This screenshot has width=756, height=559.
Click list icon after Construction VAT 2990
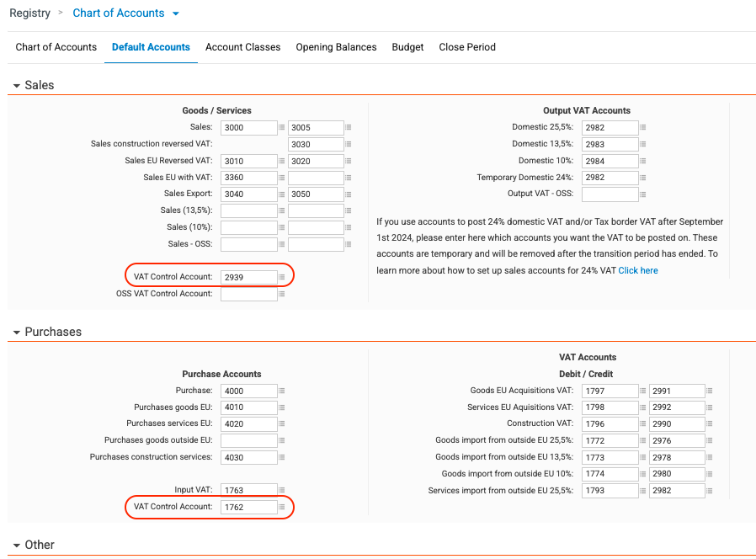coord(709,424)
